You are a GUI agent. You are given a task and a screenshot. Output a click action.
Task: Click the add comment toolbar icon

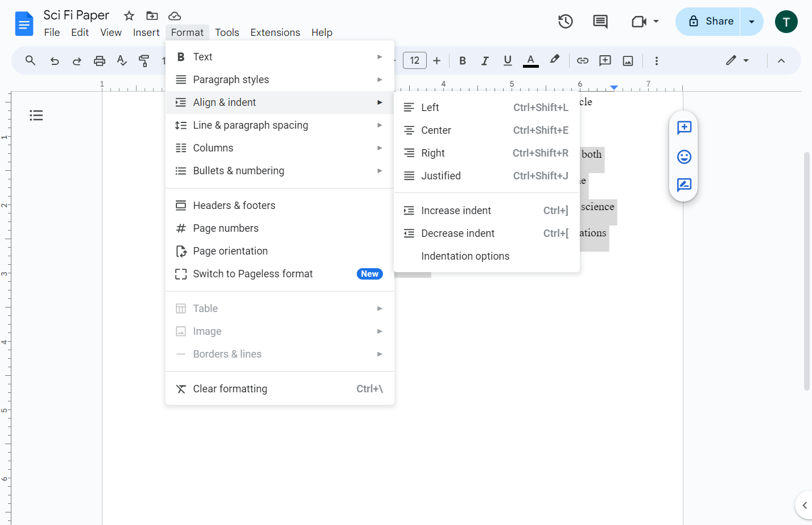(x=605, y=61)
